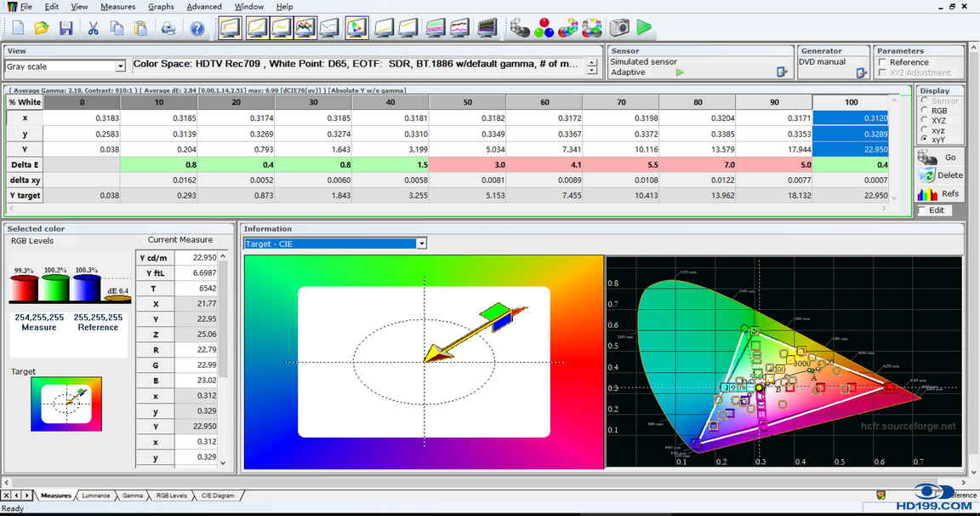Open the Target - CIE information dropdown
980x516 pixels.
(422, 244)
